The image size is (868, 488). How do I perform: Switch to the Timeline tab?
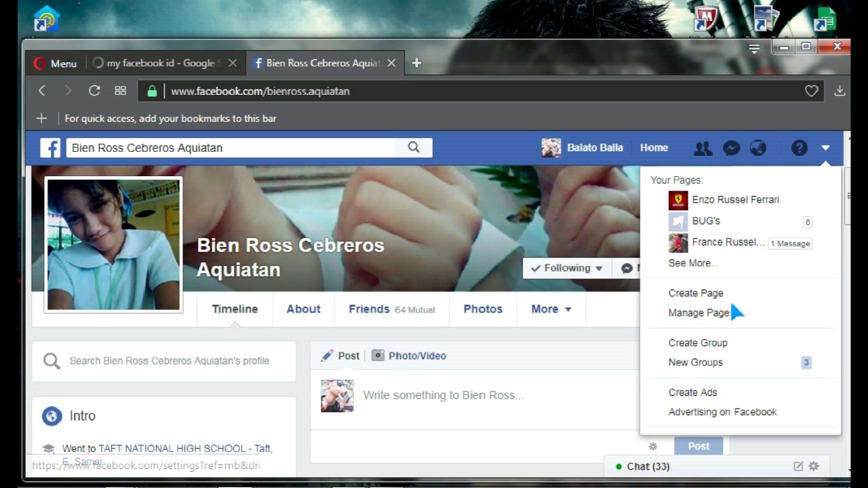pos(235,309)
